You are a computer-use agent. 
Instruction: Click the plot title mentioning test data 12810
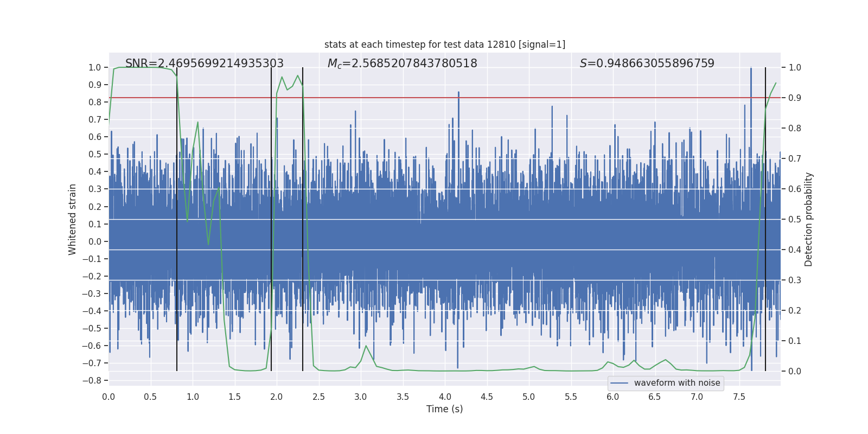(x=444, y=44)
